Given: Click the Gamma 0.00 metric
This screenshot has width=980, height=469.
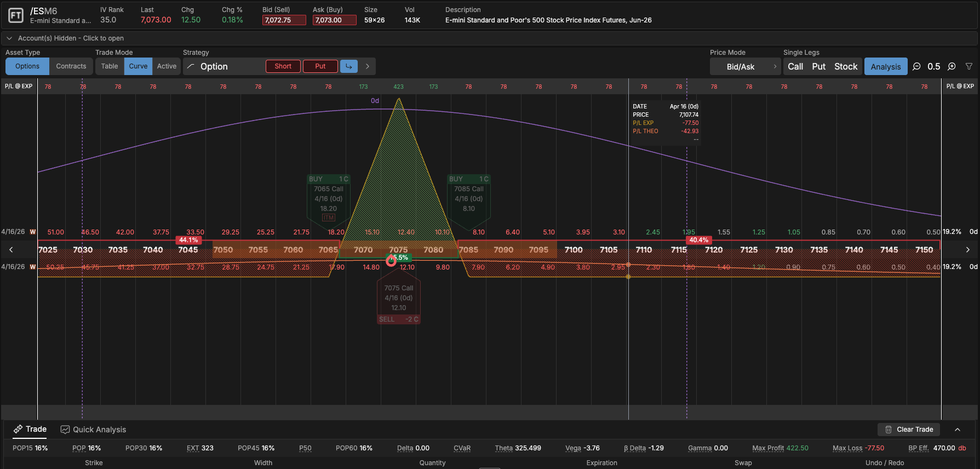Looking at the screenshot, I should (x=708, y=448).
